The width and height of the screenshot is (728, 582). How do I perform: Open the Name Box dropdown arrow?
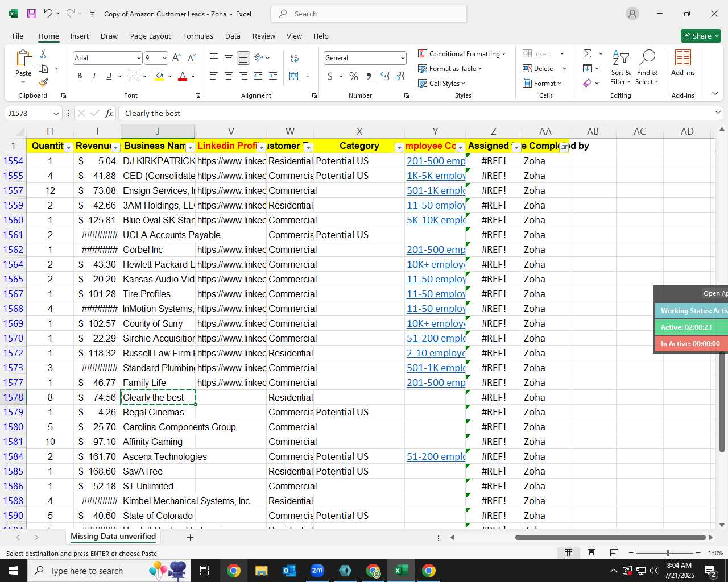(56, 114)
